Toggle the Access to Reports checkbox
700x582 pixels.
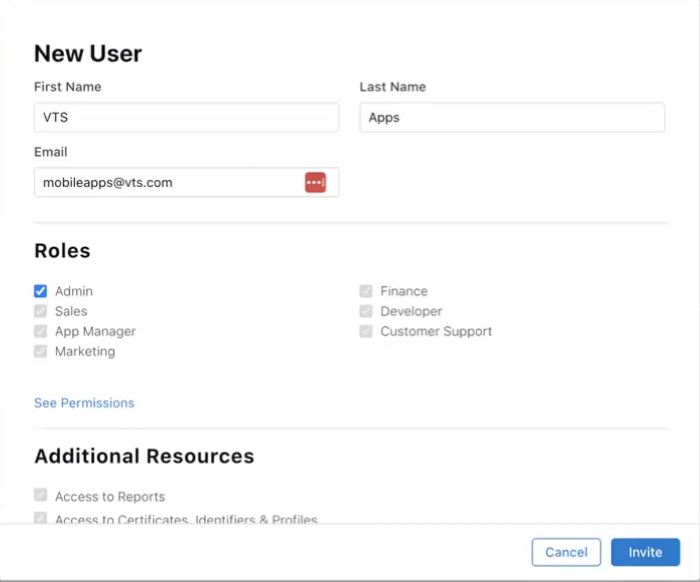point(40,495)
